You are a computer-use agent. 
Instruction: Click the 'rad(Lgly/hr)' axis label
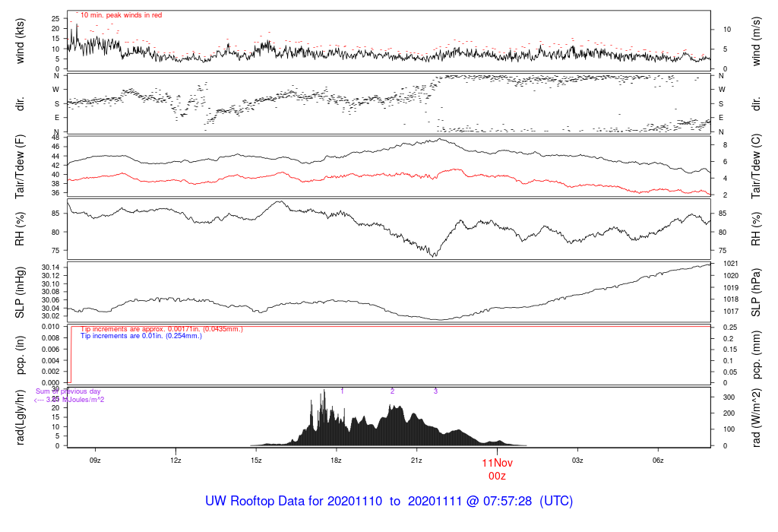pos(20,417)
